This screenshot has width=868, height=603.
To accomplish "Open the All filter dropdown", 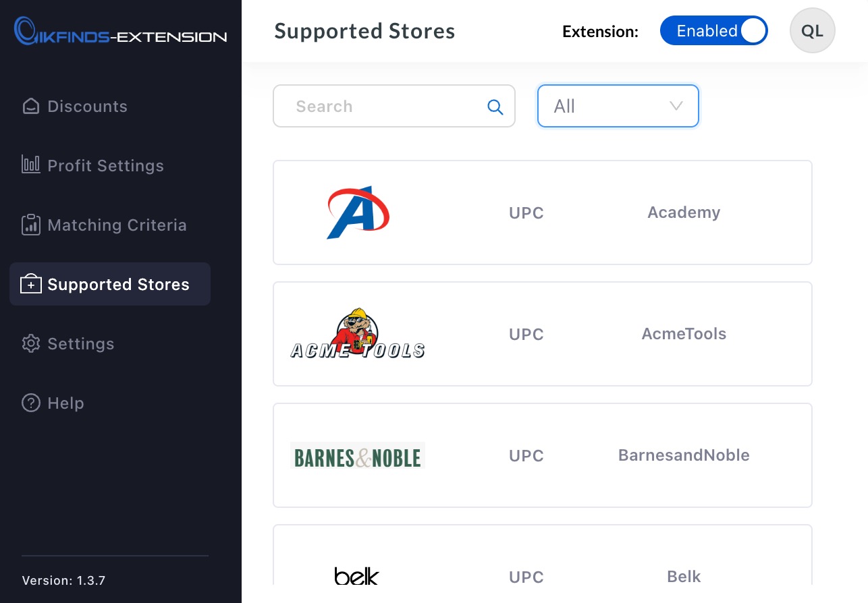I will [x=618, y=106].
